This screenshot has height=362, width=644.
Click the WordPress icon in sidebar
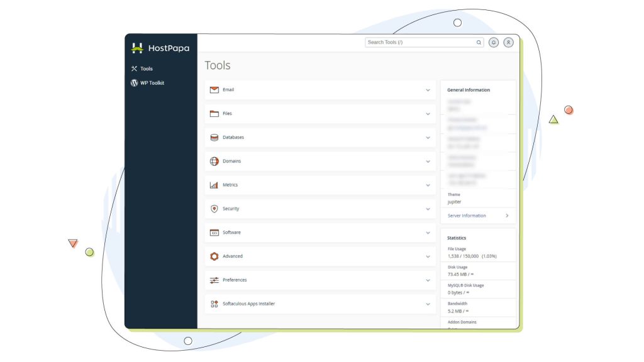coord(135,83)
